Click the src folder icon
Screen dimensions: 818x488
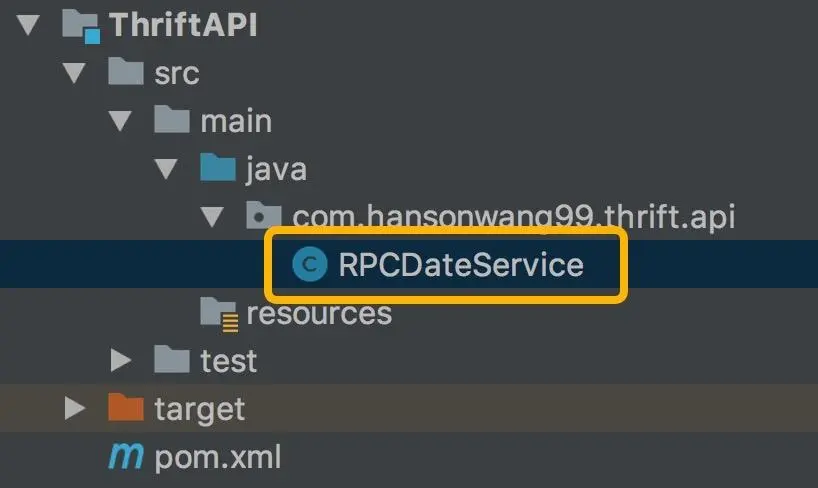click(x=126, y=71)
